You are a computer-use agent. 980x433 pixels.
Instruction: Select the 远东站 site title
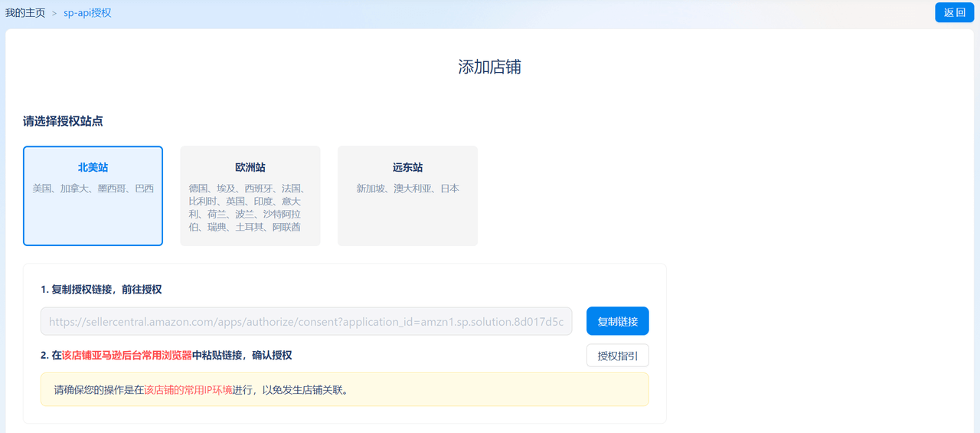(407, 167)
